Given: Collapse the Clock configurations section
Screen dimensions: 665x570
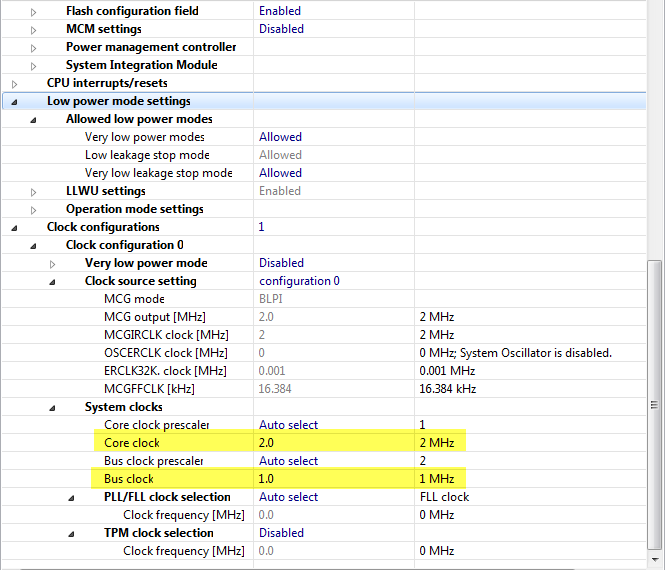Looking at the screenshot, I should (x=15, y=227).
